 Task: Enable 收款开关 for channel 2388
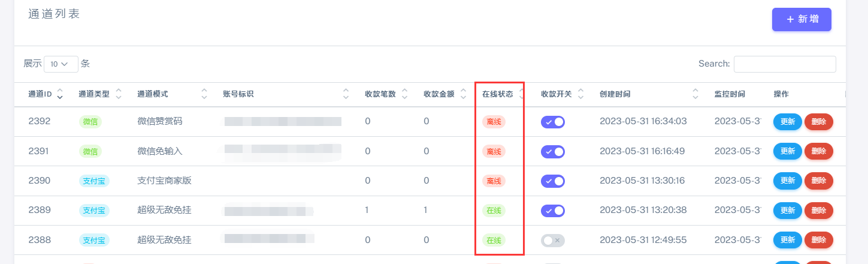[553, 241]
